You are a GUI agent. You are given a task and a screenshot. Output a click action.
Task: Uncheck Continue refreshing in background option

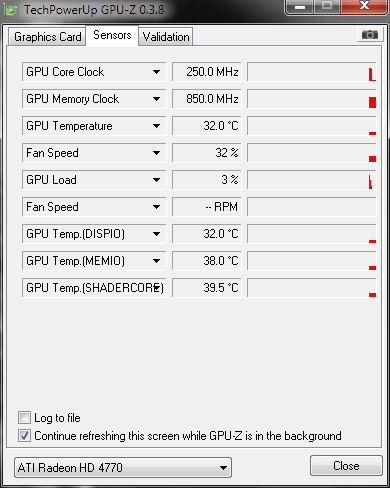pos(24,436)
